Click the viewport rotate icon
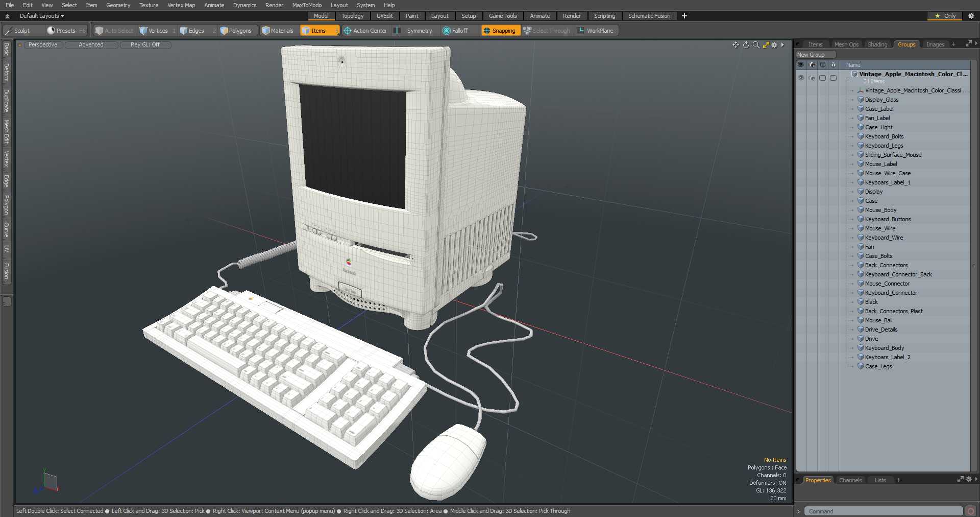 (x=746, y=45)
